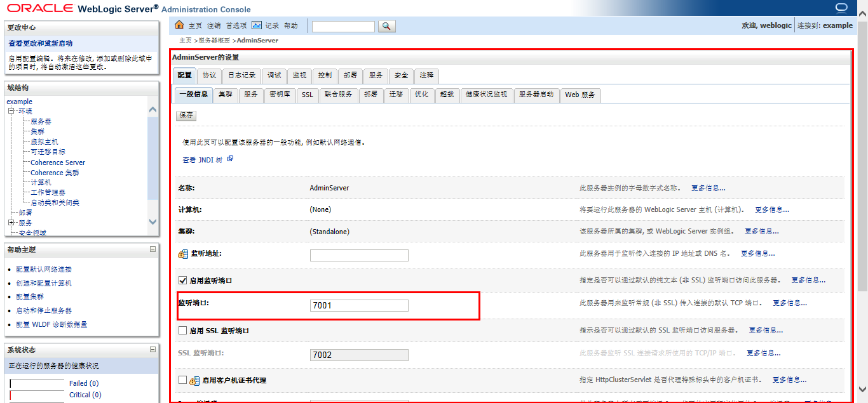Image resolution: width=868 pixels, height=403 pixels.
Task: Uncheck the 启用监听端口 checkbox
Action: pos(183,280)
